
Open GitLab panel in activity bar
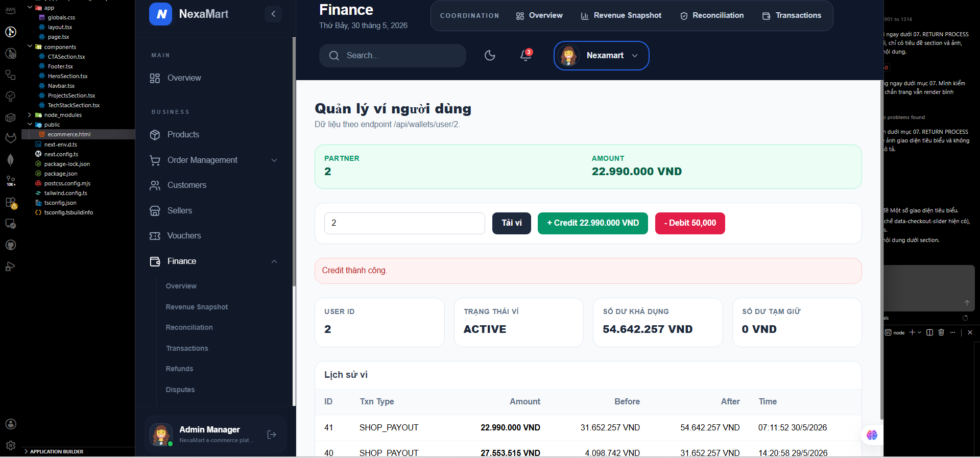(x=10, y=138)
